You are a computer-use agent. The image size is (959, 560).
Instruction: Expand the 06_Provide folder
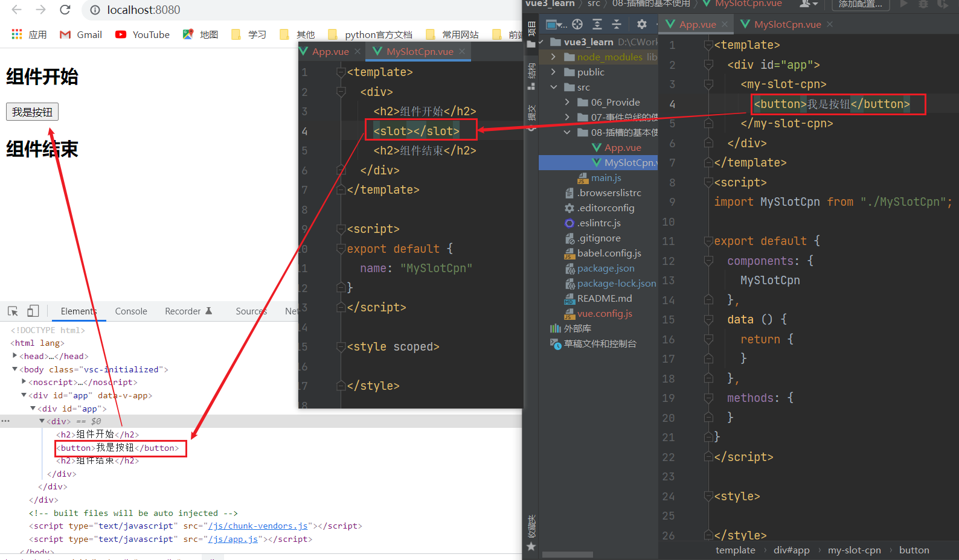(x=567, y=102)
